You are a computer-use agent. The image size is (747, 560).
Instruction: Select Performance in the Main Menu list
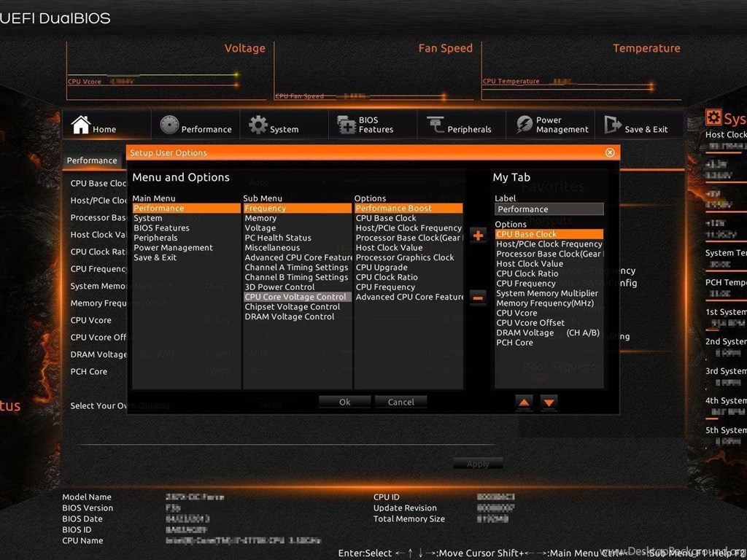(x=186, y=208)
